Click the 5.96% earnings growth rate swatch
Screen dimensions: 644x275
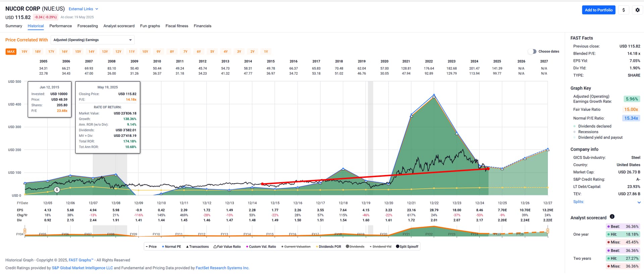pos(632,99)
